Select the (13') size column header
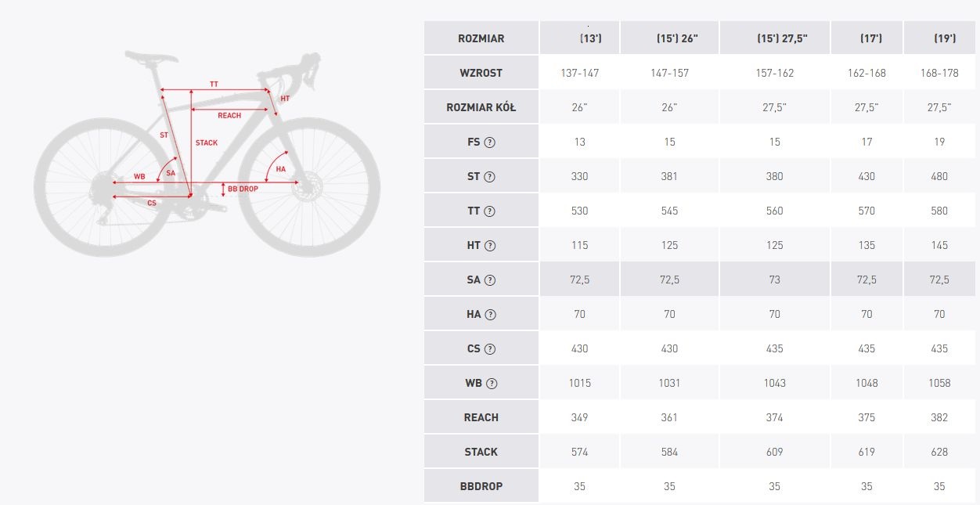 579,38
